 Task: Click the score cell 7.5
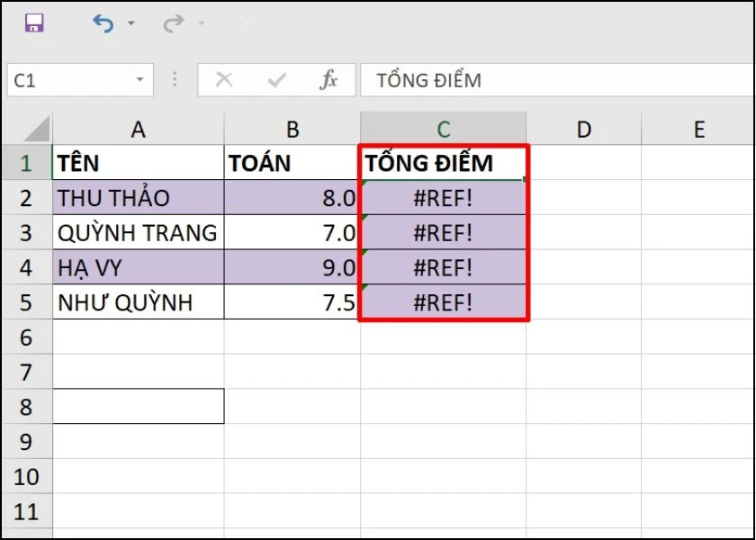(x=292, y=302)
